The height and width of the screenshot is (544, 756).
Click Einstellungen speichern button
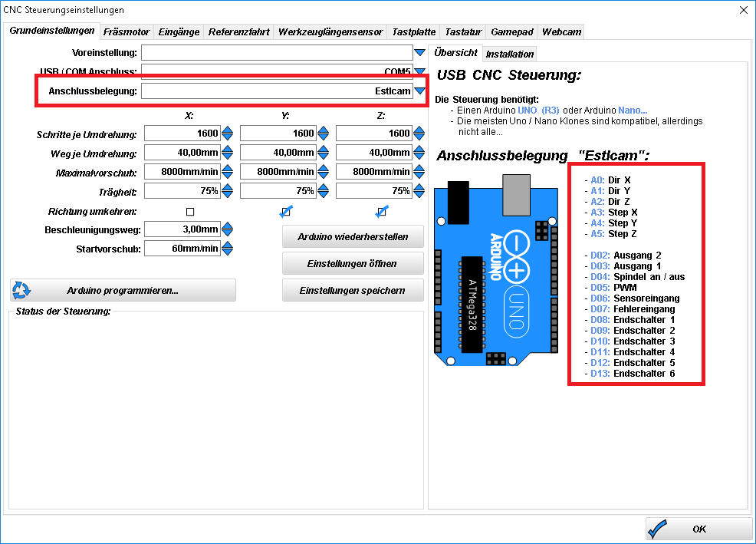[x=352, y=291]
